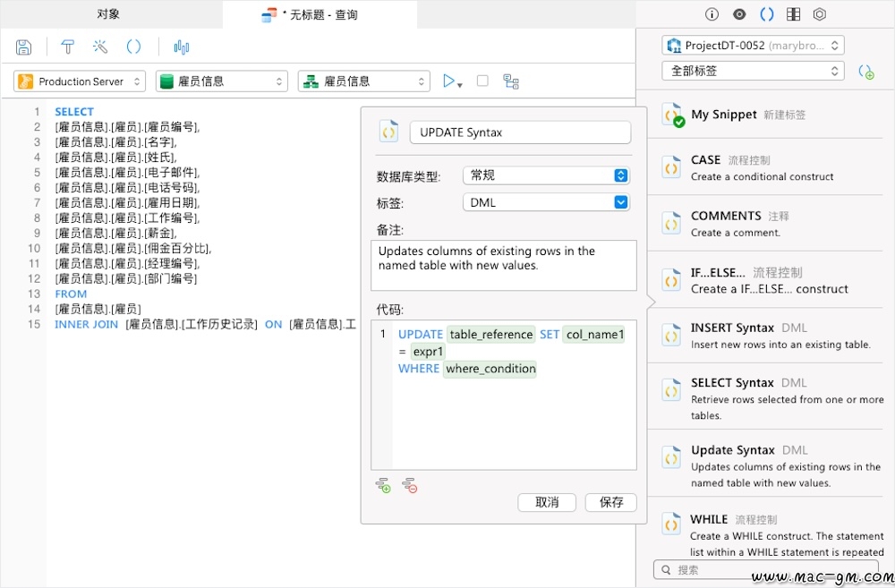Open the eye preview panel icon
The image size is (895, 588).
pos(739,14)
